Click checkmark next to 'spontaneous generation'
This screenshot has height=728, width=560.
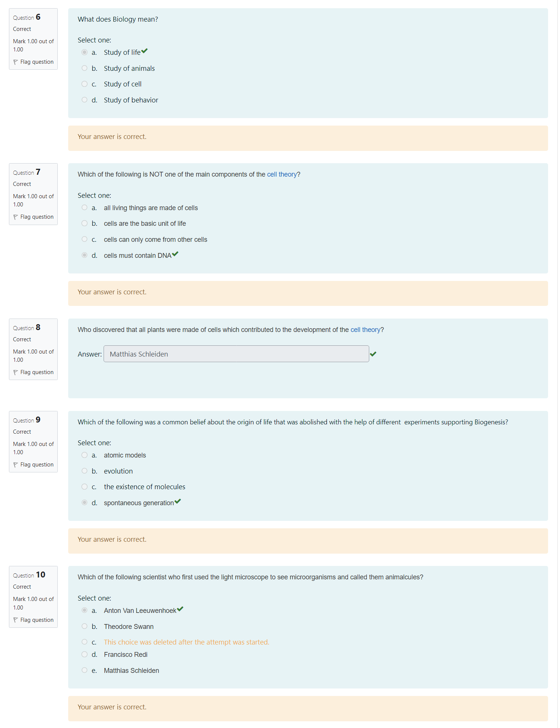[178, 501]
